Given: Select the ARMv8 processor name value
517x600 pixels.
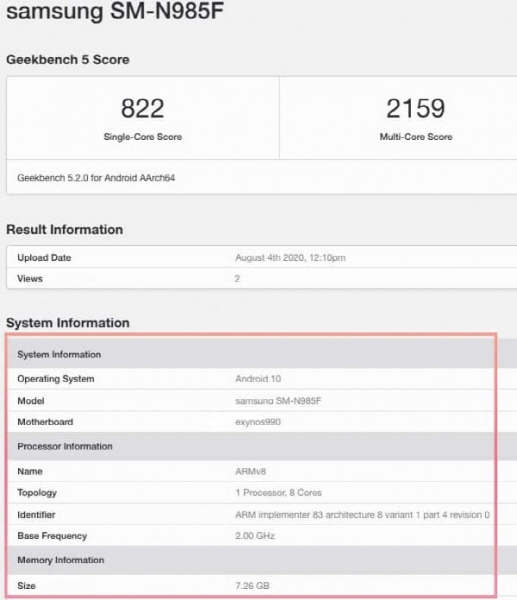Looking at the screenshot, I should [251, 471].
